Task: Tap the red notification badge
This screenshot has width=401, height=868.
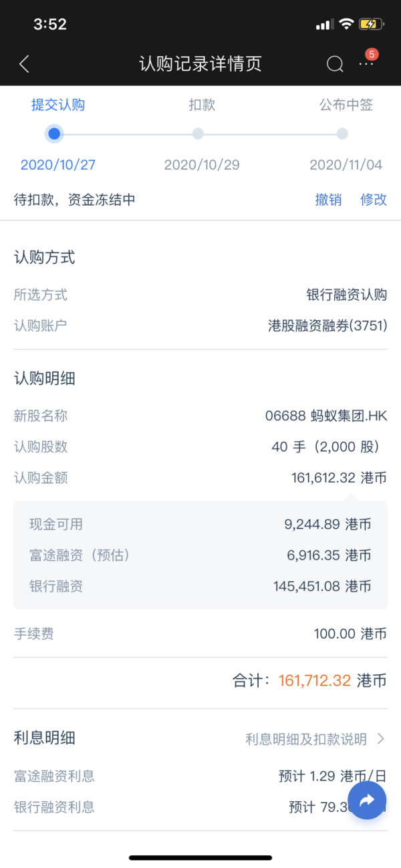Action: pos(372,54)
